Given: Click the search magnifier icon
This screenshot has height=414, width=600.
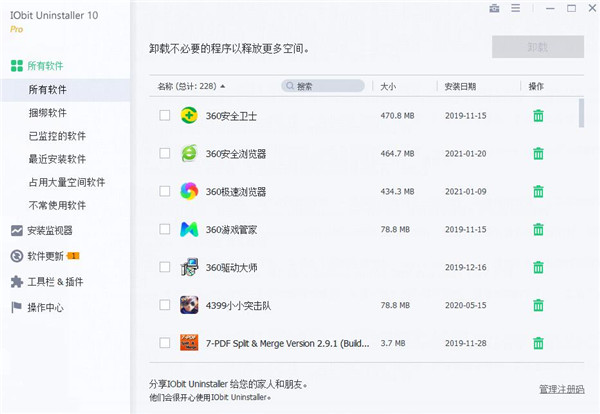Looking at the screenshot, I should 290,86.
